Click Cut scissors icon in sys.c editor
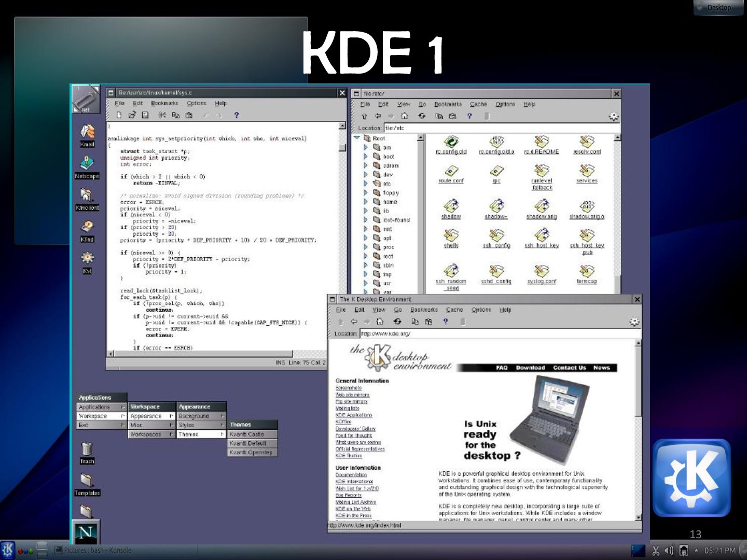This screenshot has width=747, height=560. tap(162, 115)
